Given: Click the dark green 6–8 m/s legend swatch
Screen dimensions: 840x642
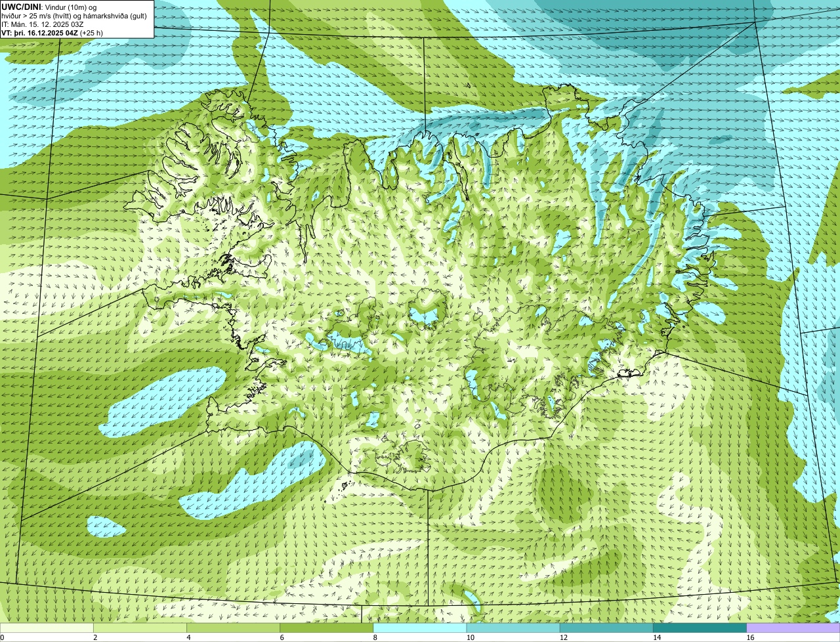Looking at the screenshot, I should click(327, 628).
